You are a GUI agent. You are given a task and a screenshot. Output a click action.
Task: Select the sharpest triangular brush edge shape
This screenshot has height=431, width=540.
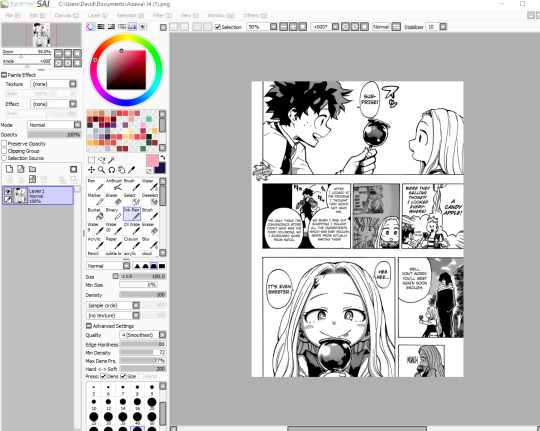tap(137, 266)
